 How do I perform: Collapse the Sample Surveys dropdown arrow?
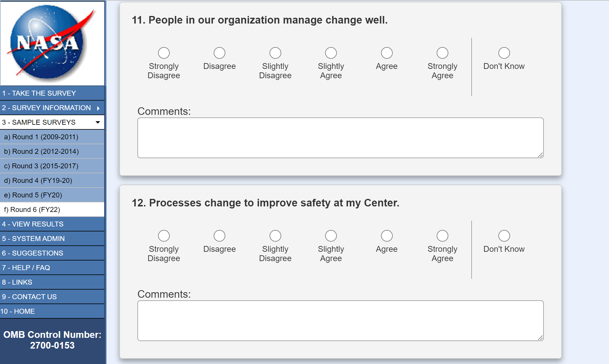(98, 122)
